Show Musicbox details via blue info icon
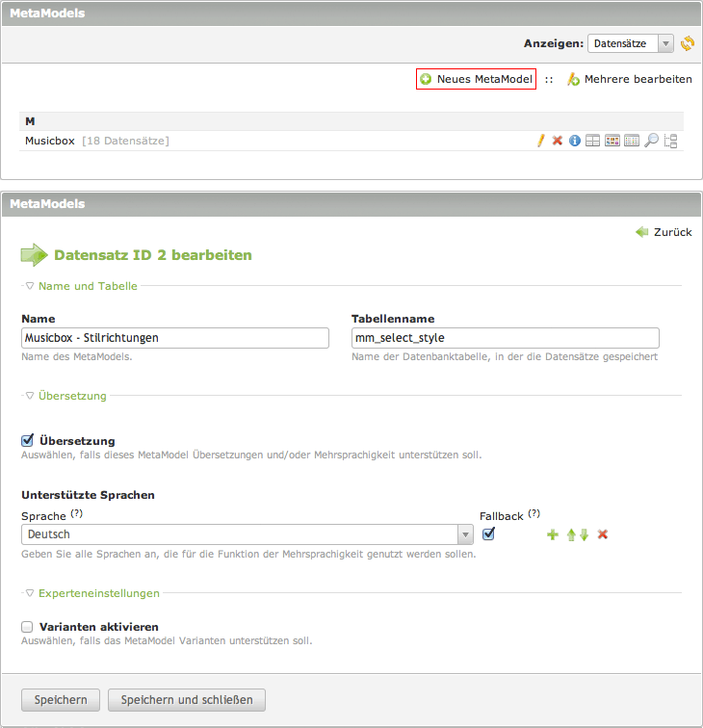This screenshot has width=703, height=728. (575, 141)
